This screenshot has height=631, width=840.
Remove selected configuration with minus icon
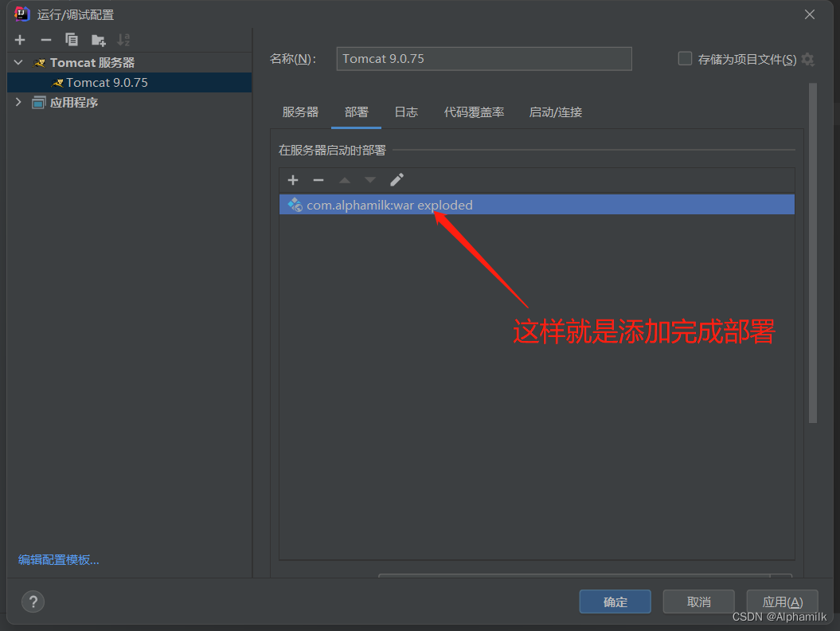[45, 40]
